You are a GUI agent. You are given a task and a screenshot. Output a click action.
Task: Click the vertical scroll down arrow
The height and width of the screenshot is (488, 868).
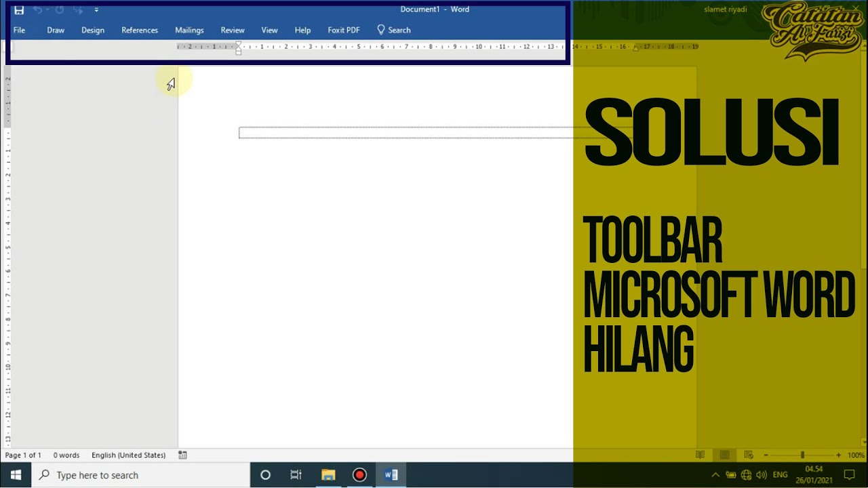[x=863, y=443]
